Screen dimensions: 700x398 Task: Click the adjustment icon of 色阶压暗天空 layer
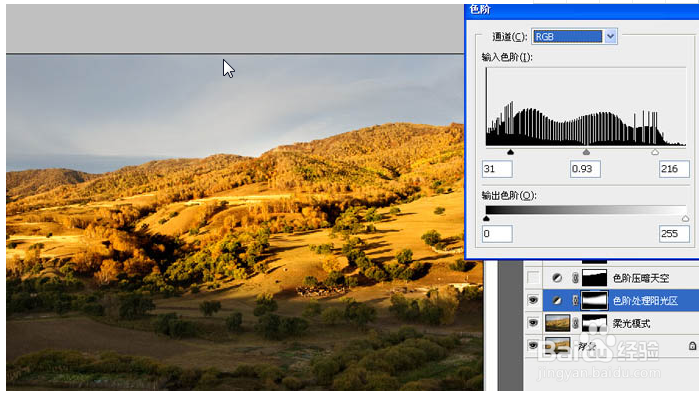coord(557,278)
